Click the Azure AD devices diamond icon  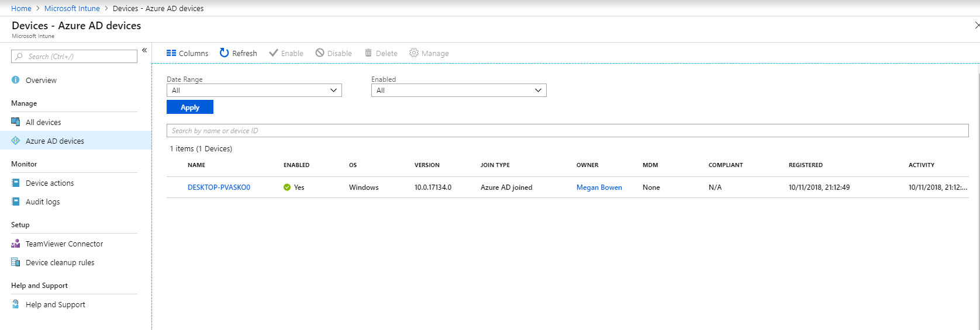pyautogui.click(x=16, y=141)
